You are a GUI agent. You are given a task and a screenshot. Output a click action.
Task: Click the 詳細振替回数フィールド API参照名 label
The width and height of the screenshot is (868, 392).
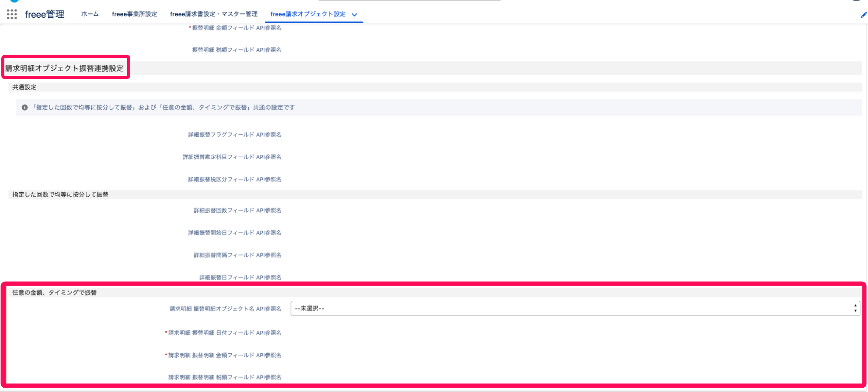pyautogui.click(x=238, y=210)
